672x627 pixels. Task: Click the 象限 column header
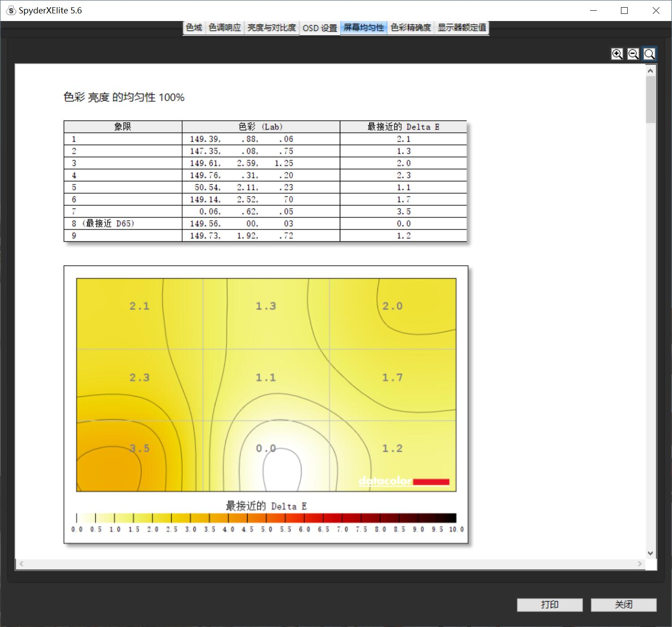pos(123,127)
